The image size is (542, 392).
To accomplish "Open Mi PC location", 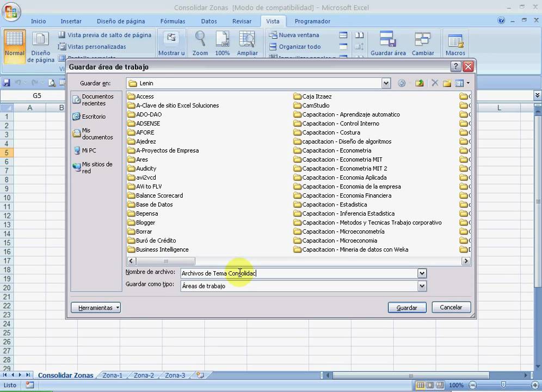I will pos(84,150).
